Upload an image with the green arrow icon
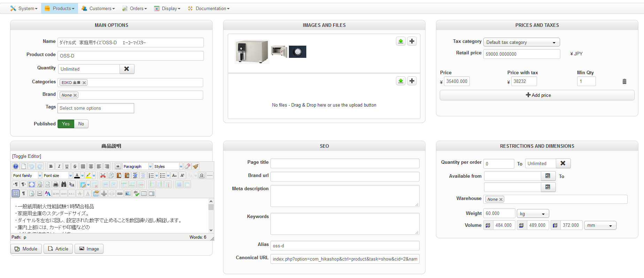The height and width of the screenshot is (278, 644). click(x=401, y=41)
